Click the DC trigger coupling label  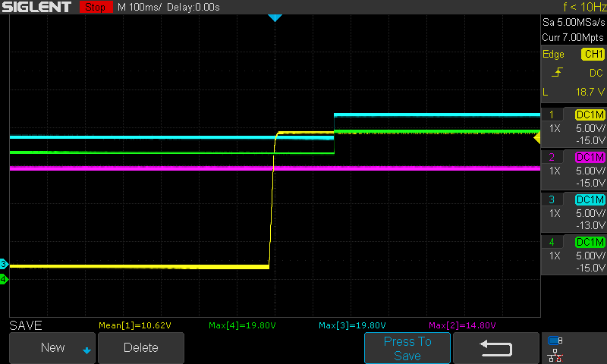coord(596,73)
